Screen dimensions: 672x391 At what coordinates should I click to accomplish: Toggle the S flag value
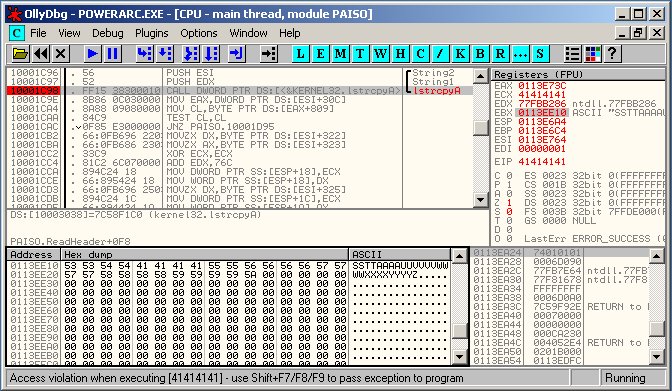click(x=509, y=212)
